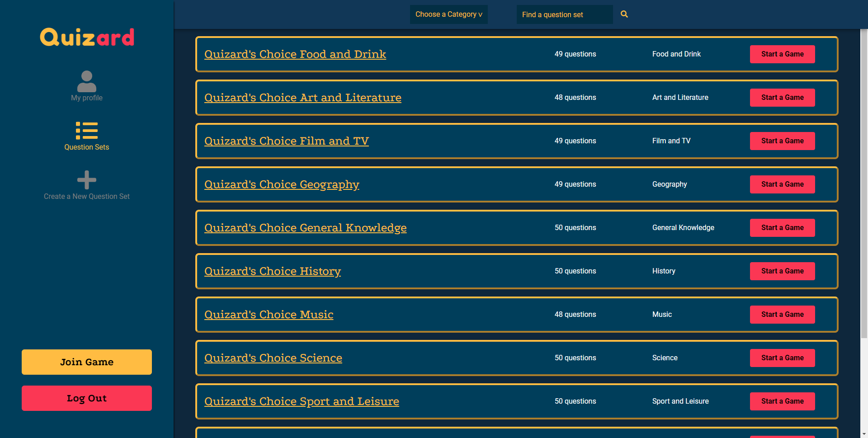868x438 pixels.
Task: Select Create a New Question Set label
Action: pos(87,197)
